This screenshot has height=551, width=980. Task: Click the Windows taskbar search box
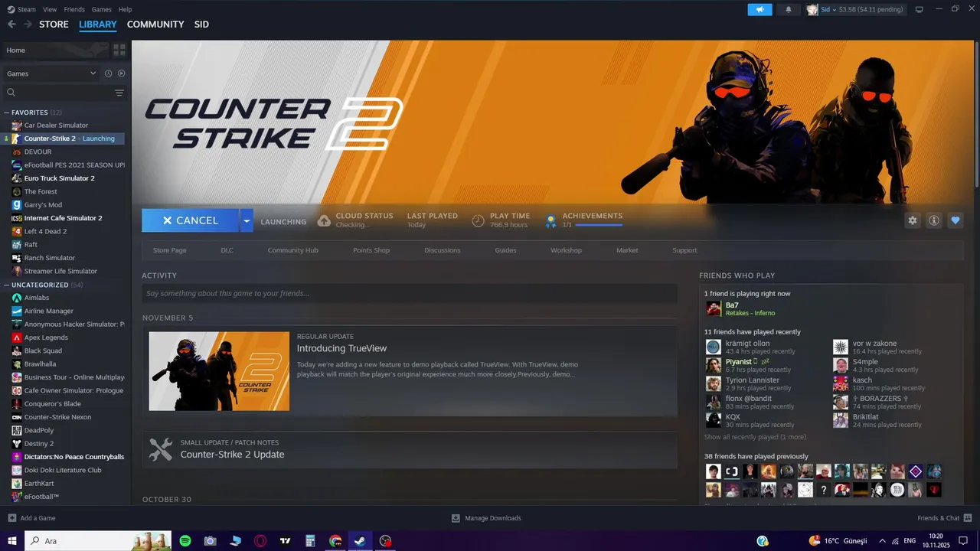pos(100,541)
